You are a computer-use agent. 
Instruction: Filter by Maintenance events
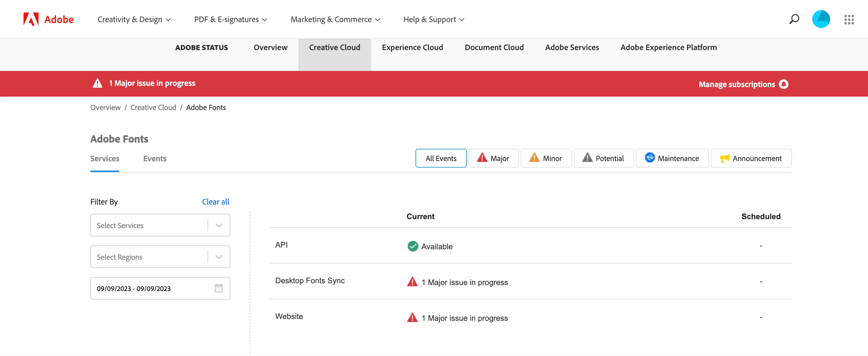672,158
